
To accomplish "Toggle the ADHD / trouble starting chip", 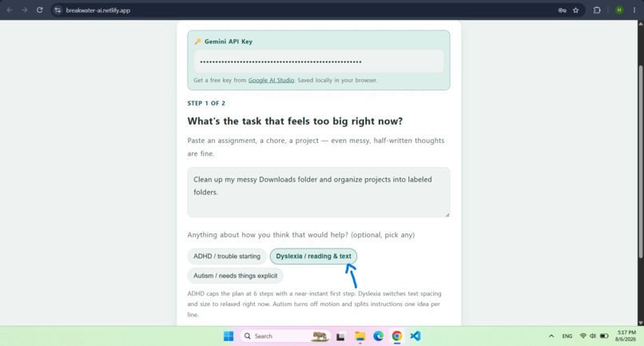I will (x=227, y=256).
